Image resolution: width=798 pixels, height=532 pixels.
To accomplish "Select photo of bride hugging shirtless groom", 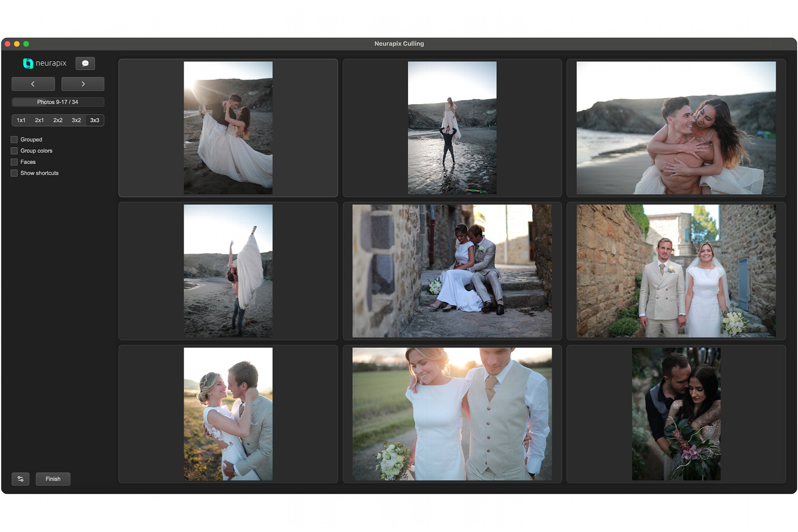I will [676, 128].
